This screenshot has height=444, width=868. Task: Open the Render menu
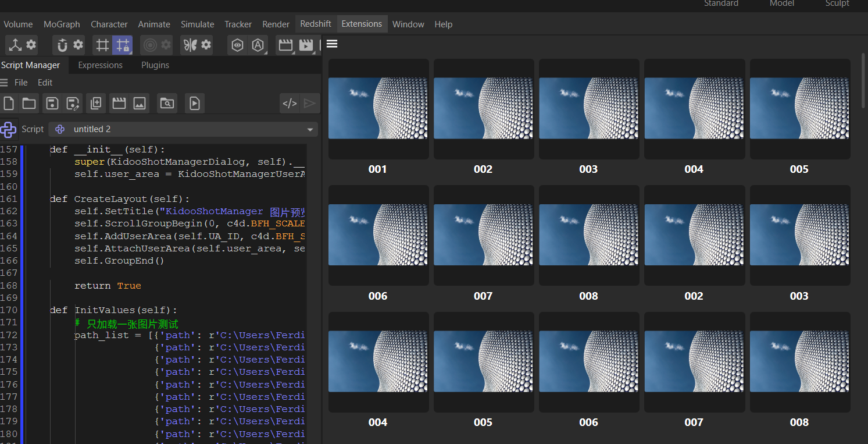[276, 24]
